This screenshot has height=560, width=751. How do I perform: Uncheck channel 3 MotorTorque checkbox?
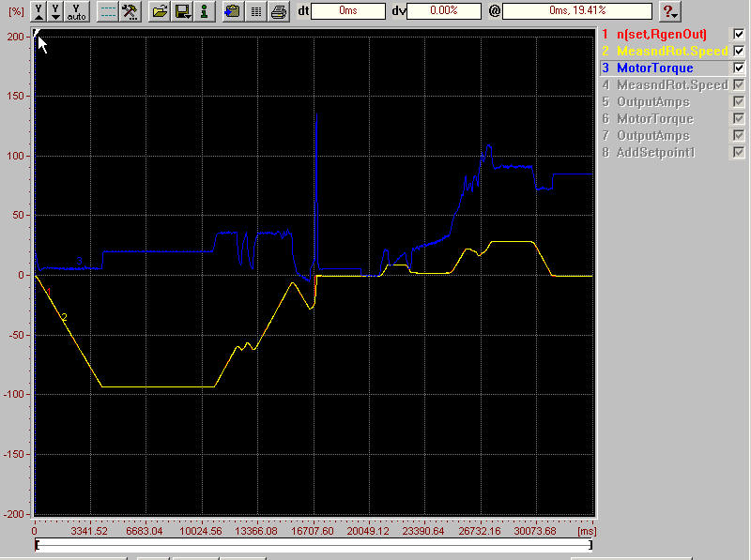pos(739,68)
